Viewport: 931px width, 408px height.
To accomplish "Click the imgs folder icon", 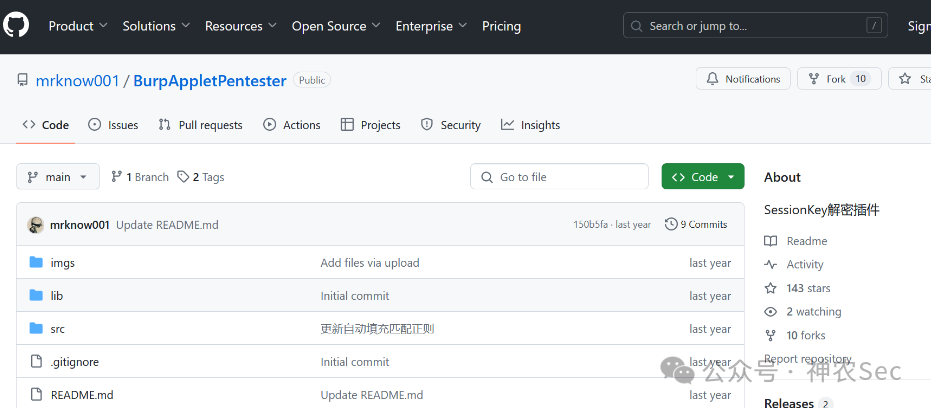I will (x=36, y=262).
